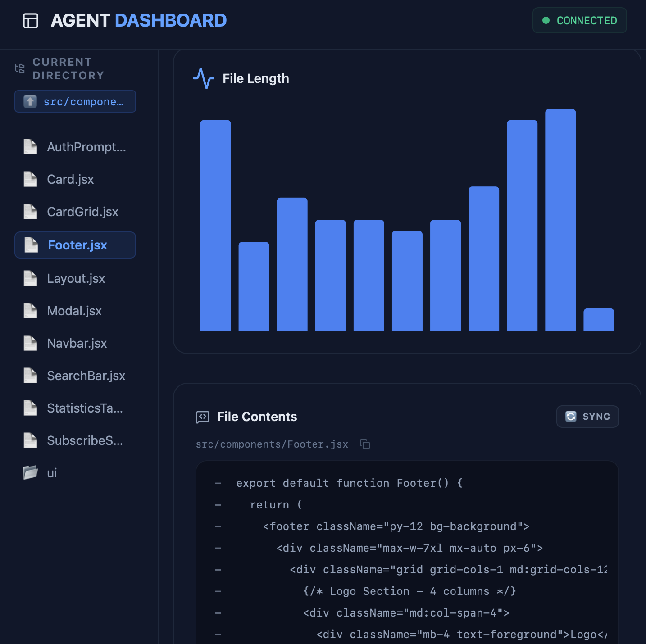Click the file icon next to StatisticsTa…
The image size is (646, 644).
click(x=30, y=408)
